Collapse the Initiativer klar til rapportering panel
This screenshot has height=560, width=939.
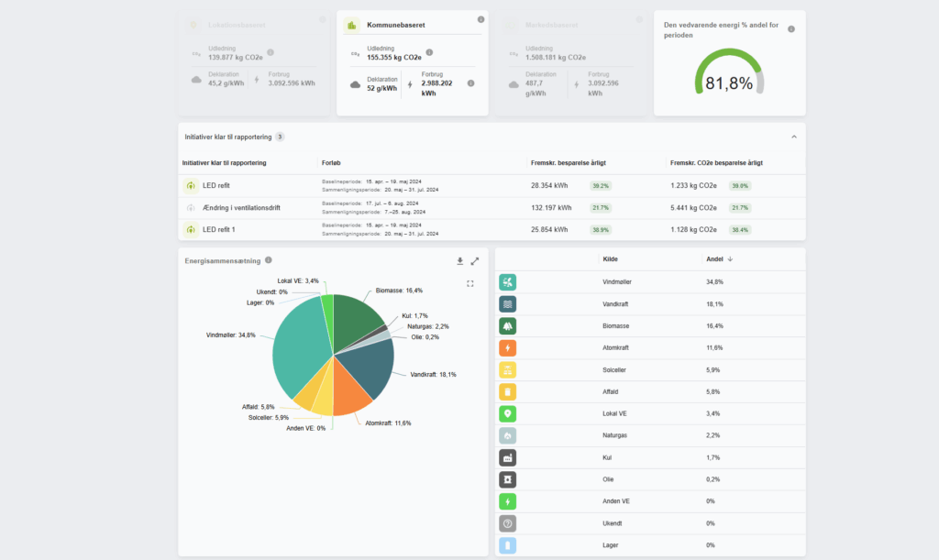794,137
